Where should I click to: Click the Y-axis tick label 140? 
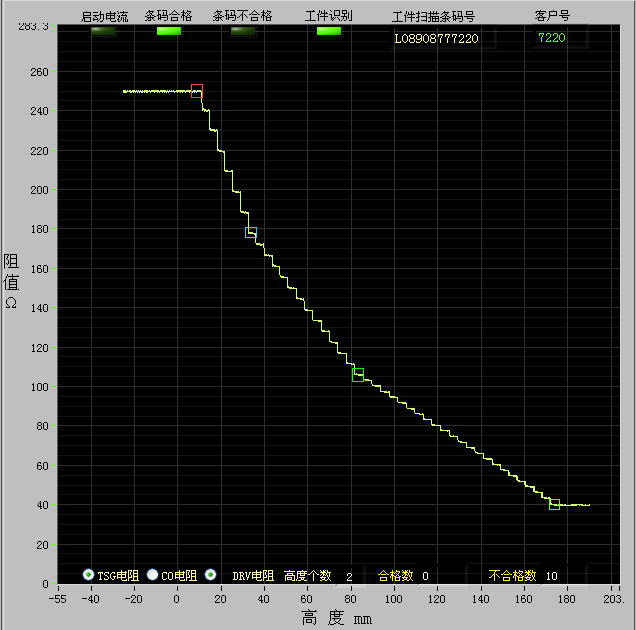tap(39, 308)
